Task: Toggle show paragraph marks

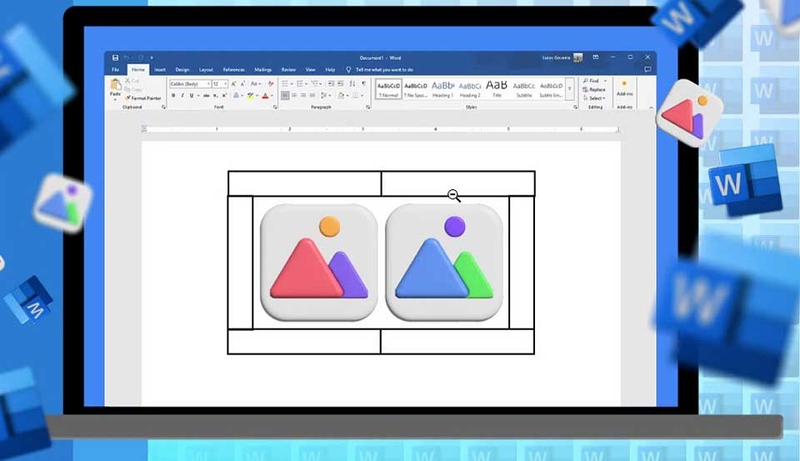Action: tap(363, 84)
